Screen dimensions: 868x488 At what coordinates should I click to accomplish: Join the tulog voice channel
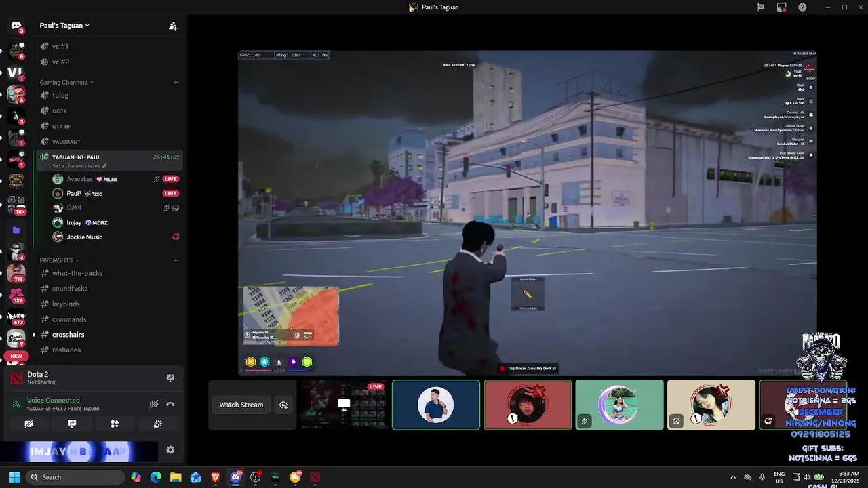(x=108, y=96)
